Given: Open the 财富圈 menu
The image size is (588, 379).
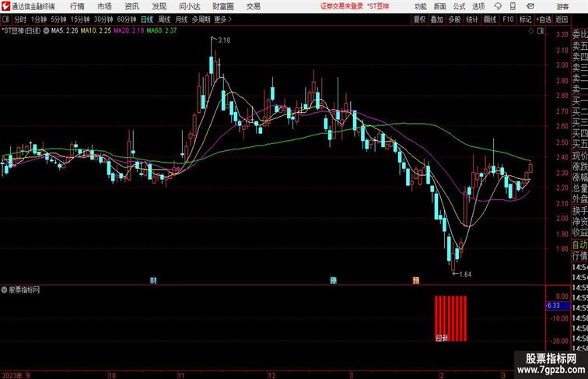Looking at the screenshot, I should point(222,6).
